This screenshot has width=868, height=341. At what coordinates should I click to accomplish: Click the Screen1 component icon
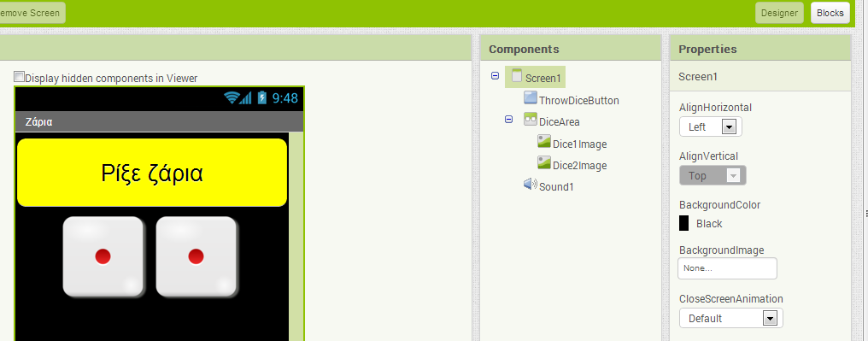517,76
